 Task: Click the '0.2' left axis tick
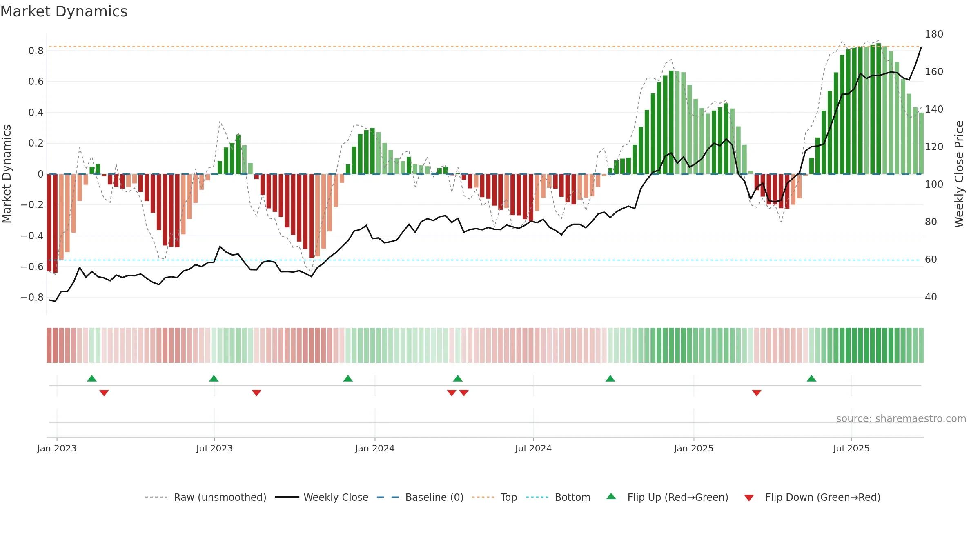coord(36,143)
